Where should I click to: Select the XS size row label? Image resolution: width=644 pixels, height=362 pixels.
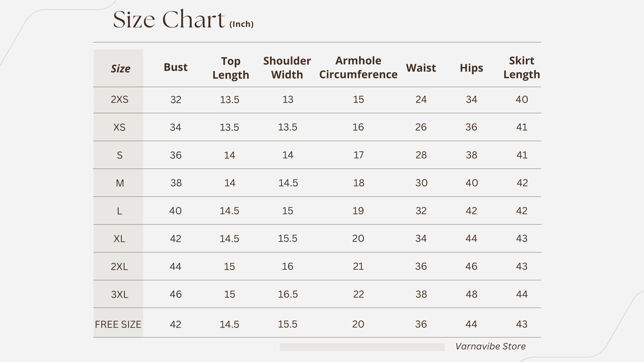pos(119,127)
